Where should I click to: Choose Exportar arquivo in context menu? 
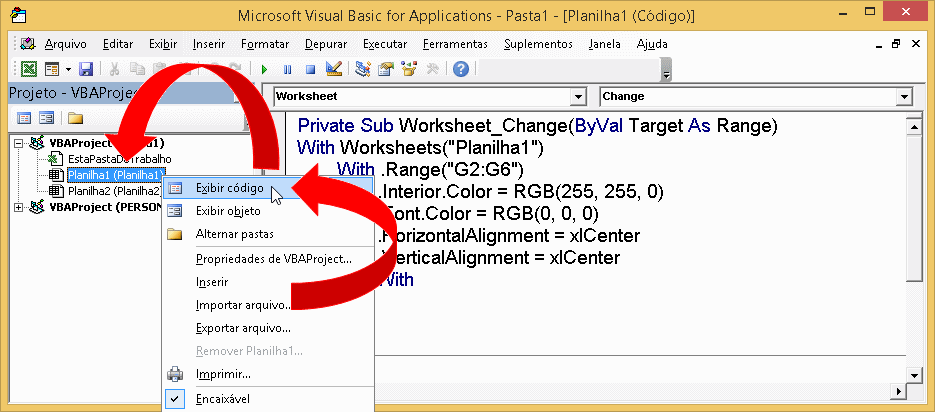[268, 329]
